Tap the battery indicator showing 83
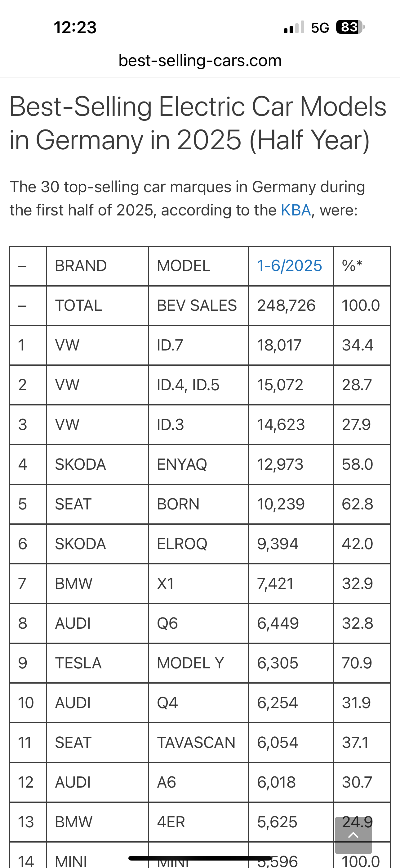400x868 pixels. point(350,27)
